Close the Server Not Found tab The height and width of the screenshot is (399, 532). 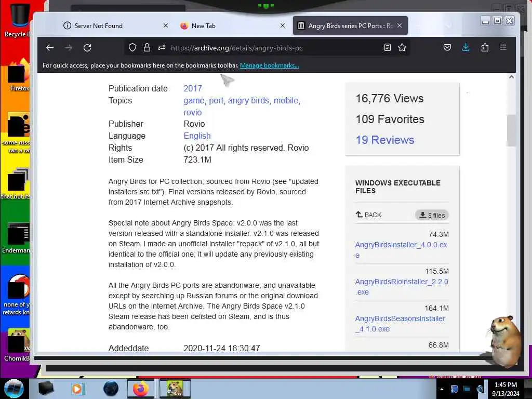click(166, 25)
